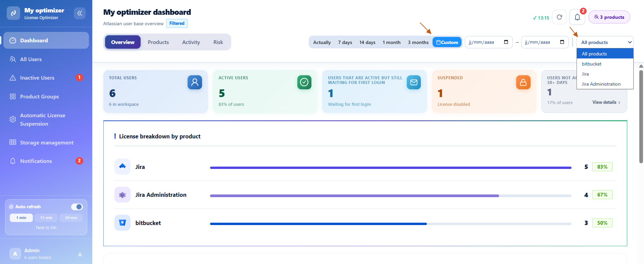The image size is (644, 264).
Task: Click the bitbucket product icon
Action: point(122,223)
